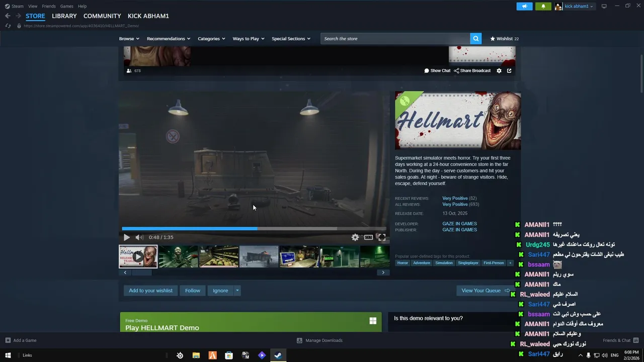Screen dimensions: 644x362
Task: Toggle fullscreen on the trailer player
Action: [382, 237]
